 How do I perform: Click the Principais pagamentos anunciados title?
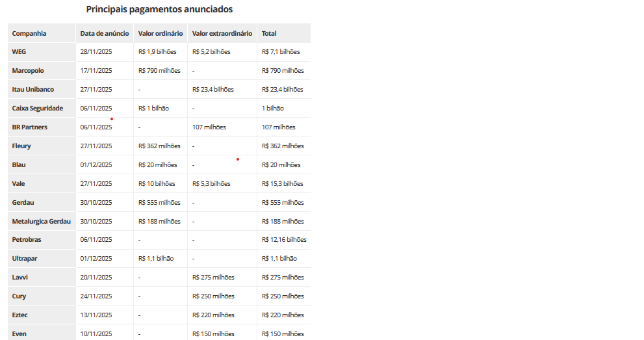click(x=159, y=10)
